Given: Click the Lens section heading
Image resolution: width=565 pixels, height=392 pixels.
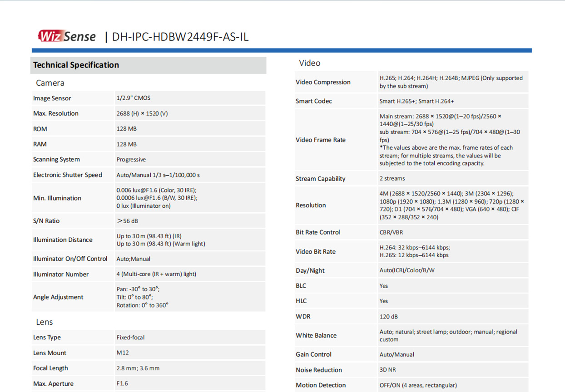Looking at the screenshot, I should pos(45,322).
